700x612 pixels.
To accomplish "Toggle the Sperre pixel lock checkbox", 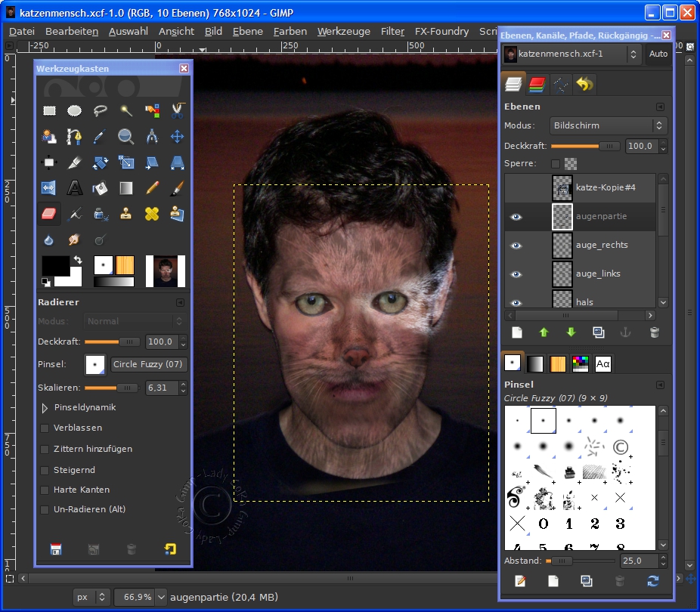I will coord(556,164).
